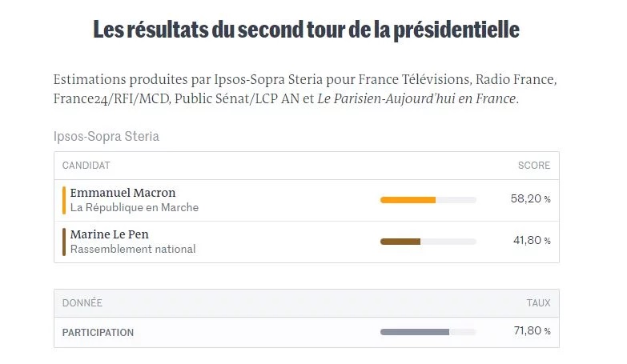Viewport: 627px width, 364px height.
Task: Click the Ipsos-Sopra Steria source label above table
Action: click(x=106, y=136)
